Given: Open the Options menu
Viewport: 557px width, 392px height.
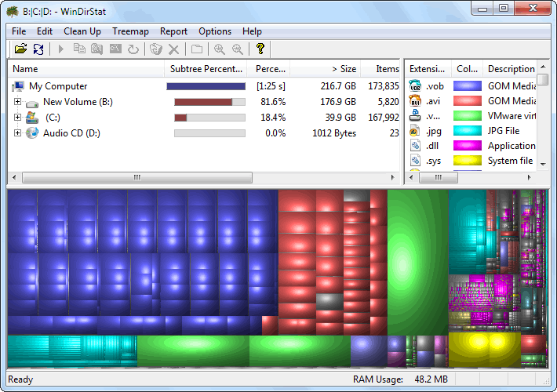Looking at the screenshot, I should click(215, 31).
